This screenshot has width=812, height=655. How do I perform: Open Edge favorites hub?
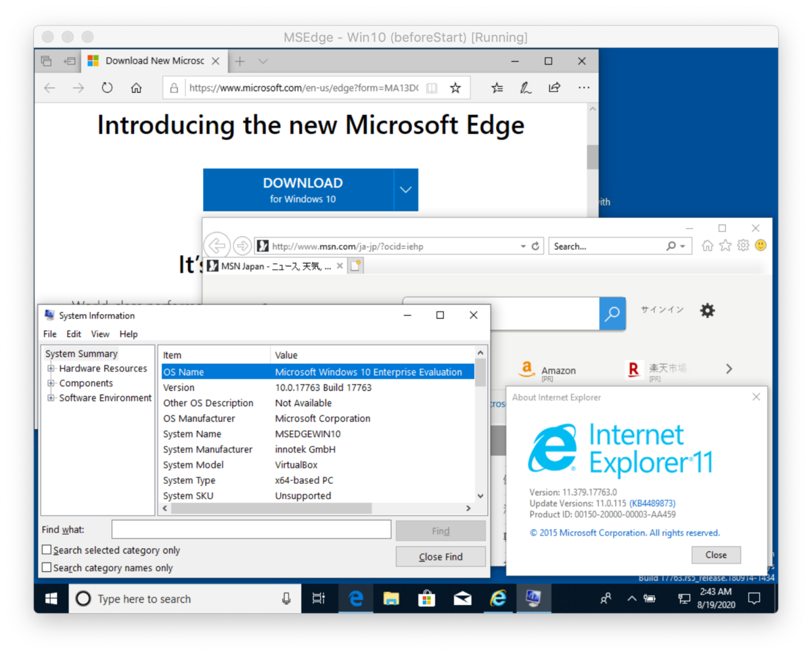coord(497,88)
